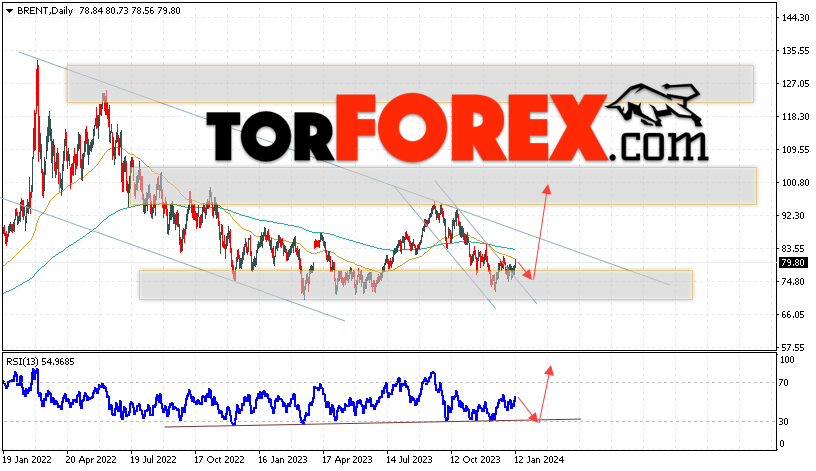Click the 17 Apr 2023 date label

347,460
